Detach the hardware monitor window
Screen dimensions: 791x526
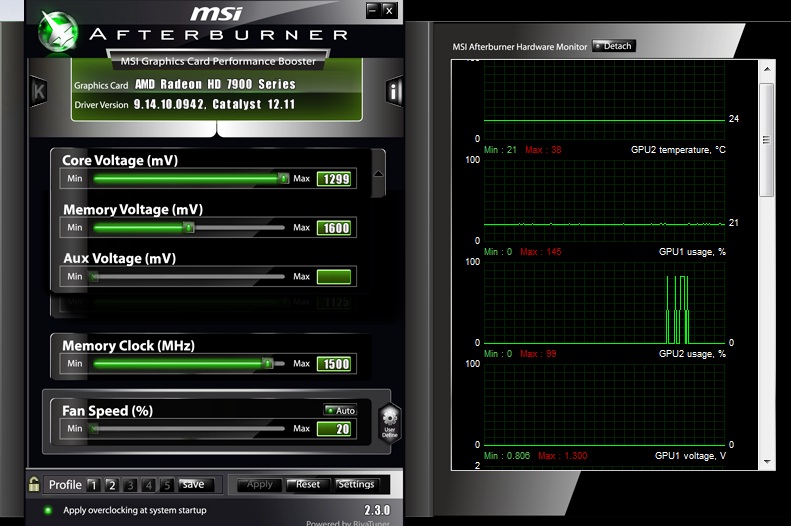pyautogui.click(x=613, y=46)
